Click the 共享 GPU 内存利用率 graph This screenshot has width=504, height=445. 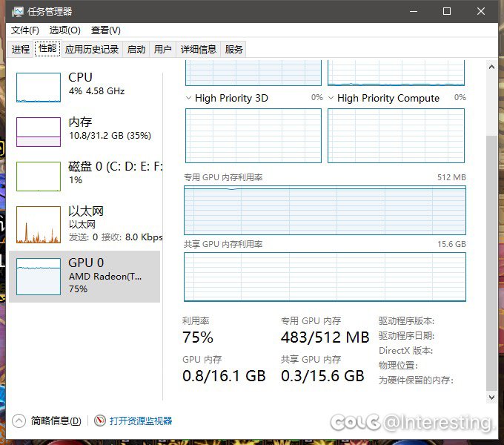pyautogui.click(x=325, y=277)
